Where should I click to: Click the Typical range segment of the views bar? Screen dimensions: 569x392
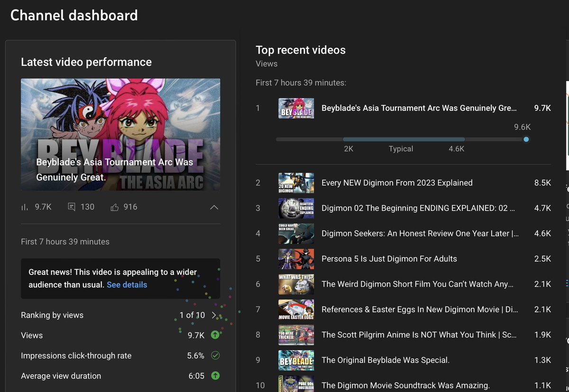404,139
